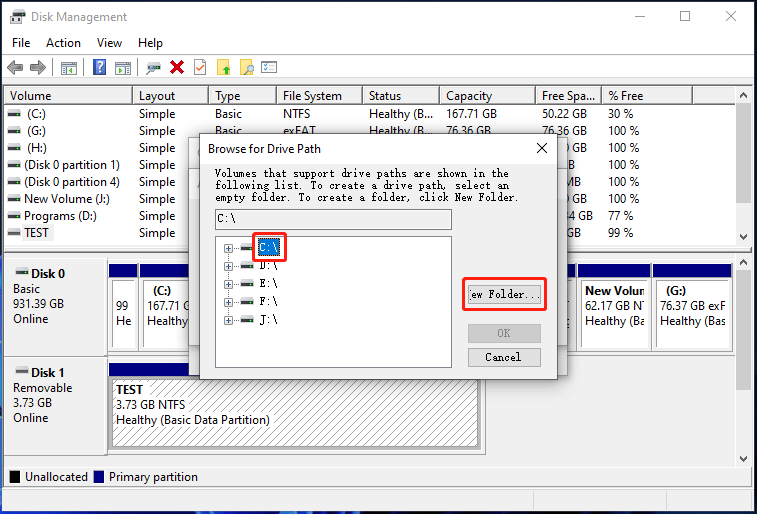Click the drive icon next to J:\ in tree

click(247, 320)
